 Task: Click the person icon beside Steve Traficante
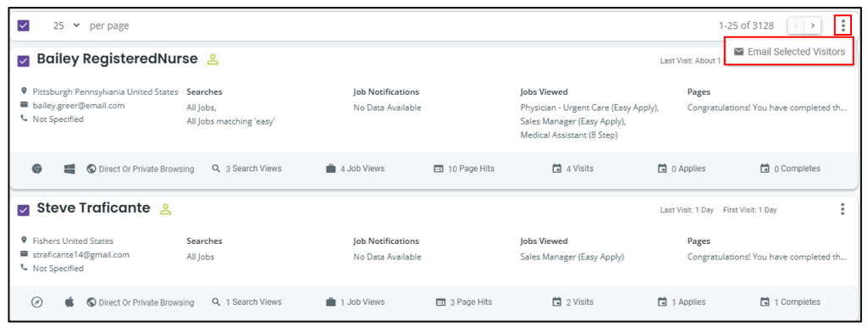(x=165, y=209)
